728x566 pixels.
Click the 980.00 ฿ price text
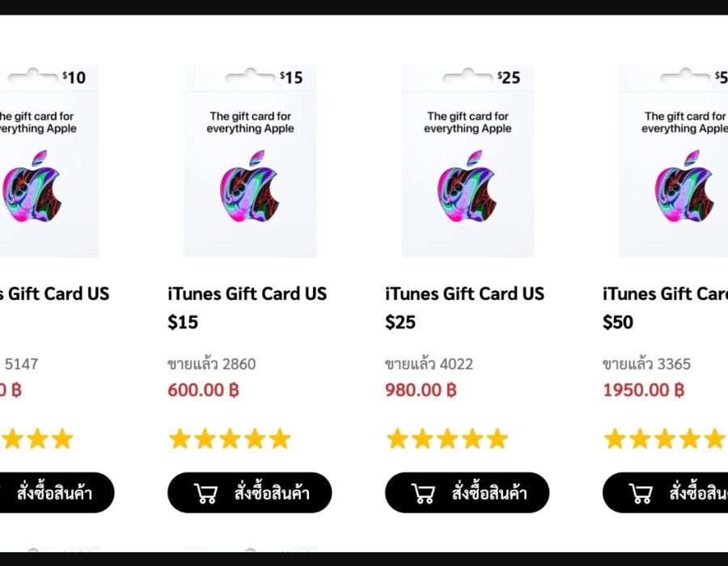421,390
